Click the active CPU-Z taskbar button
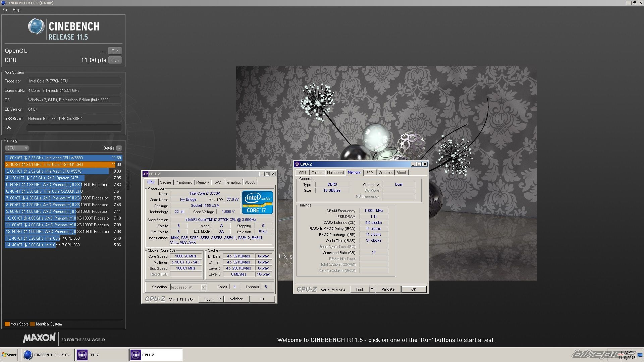 [156, 355]
